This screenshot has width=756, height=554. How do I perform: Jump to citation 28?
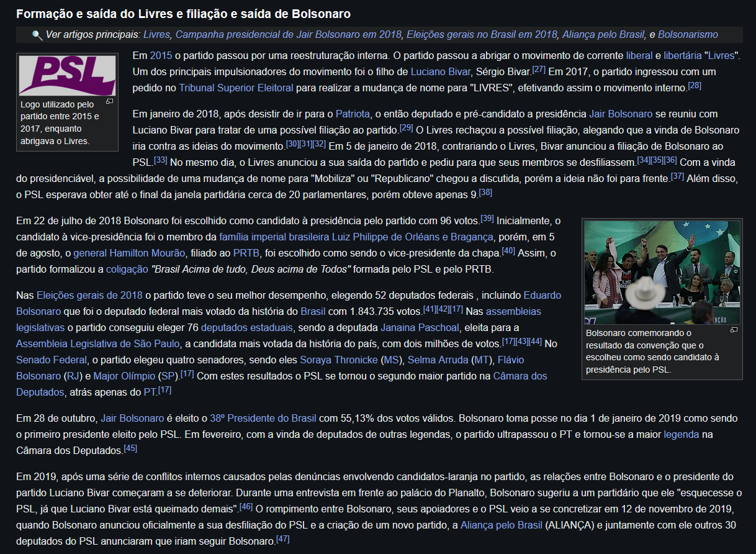pyautogui.click(x=695, y=84)
